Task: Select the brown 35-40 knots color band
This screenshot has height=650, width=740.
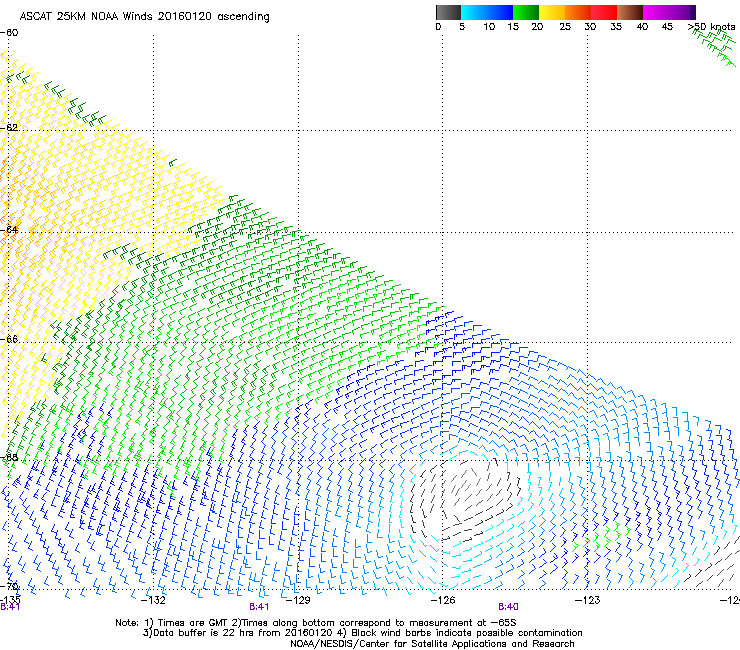Action: [630, 12]
